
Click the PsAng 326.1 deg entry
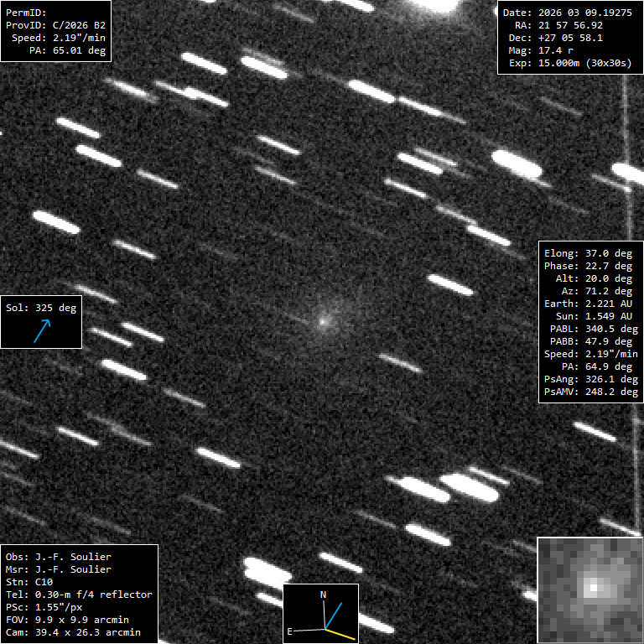tap(590, 379)
